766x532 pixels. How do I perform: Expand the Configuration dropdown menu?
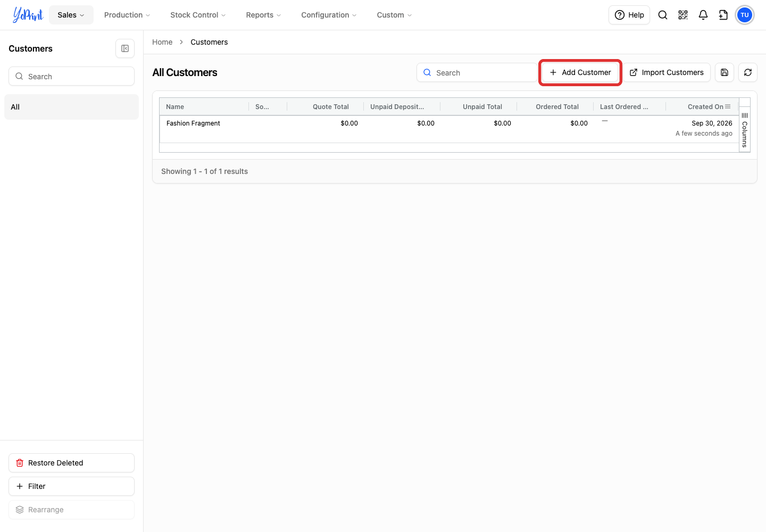[329, 15]
